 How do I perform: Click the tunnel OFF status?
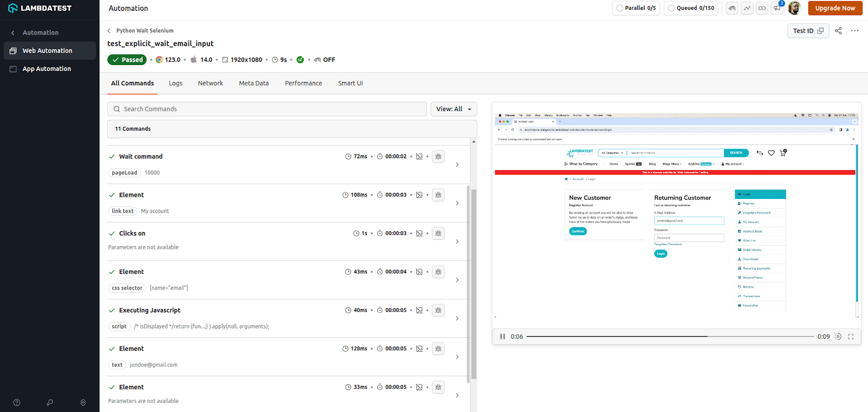[x=324, y=60]
